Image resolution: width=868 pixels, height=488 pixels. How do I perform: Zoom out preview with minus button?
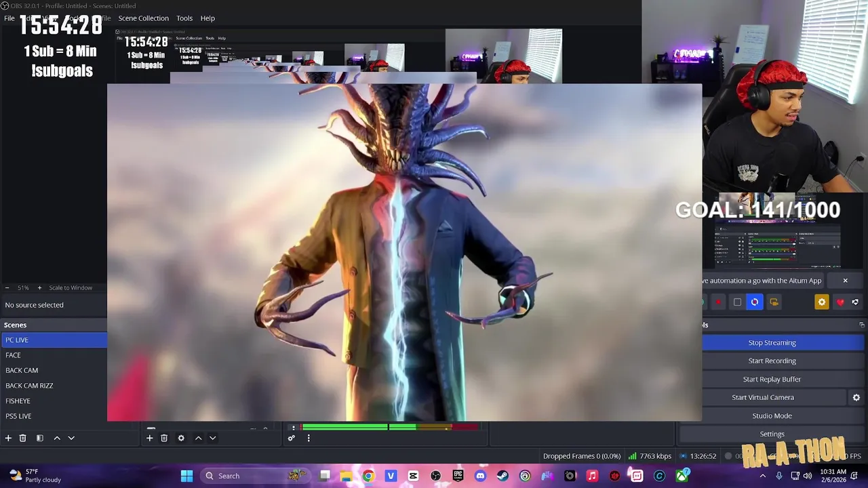coord(7,288)
